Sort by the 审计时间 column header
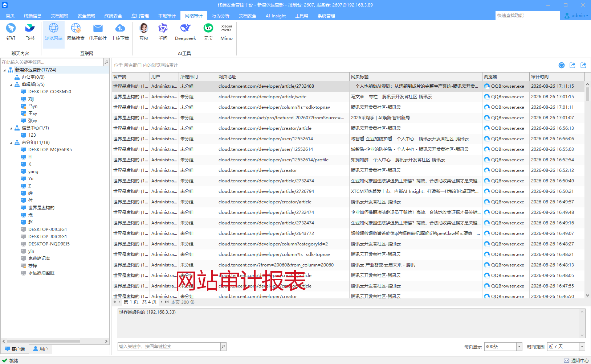This screenshot has width=591, height=364. coord(557,77)
